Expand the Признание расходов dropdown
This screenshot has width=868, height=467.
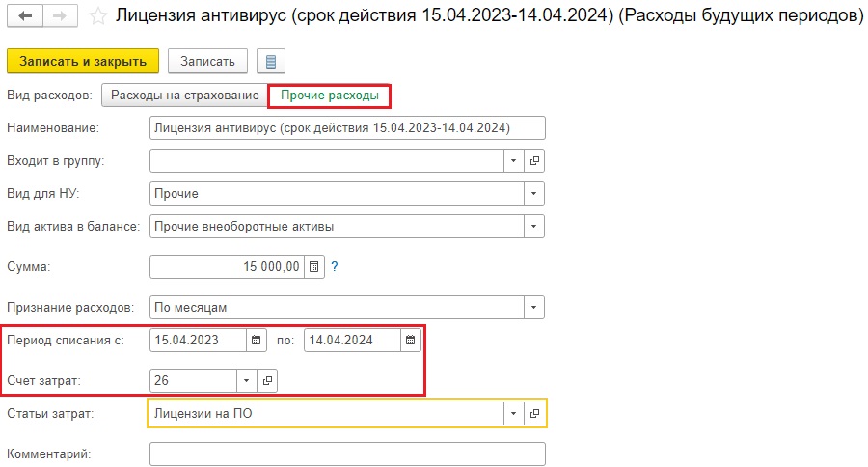534,308
